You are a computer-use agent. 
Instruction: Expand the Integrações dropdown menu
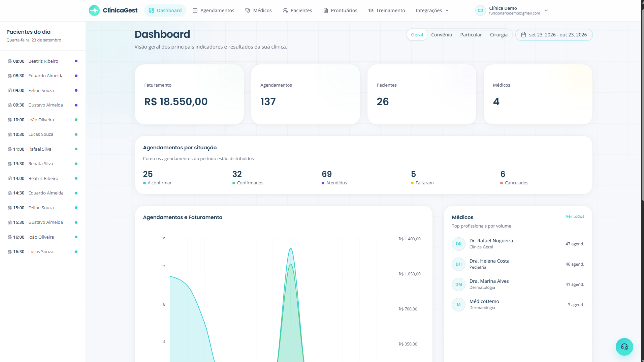point(432,10)
